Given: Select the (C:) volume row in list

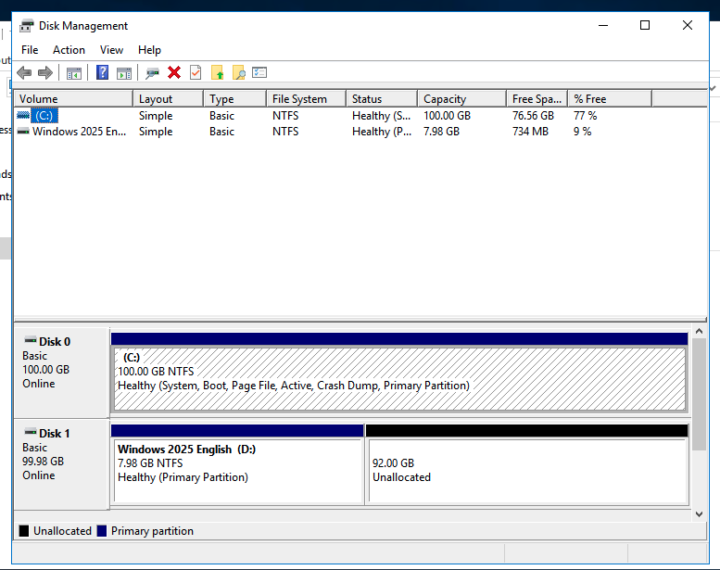Looking at the screenshot, I should tap(45, 116).
